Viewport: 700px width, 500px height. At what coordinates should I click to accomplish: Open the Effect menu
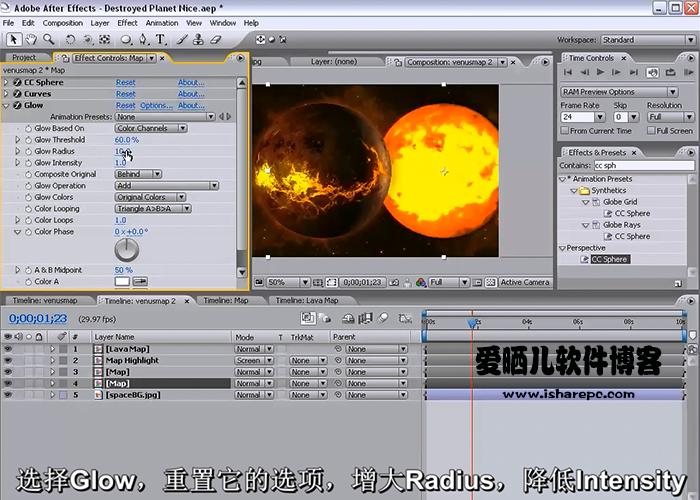[127, 23]
